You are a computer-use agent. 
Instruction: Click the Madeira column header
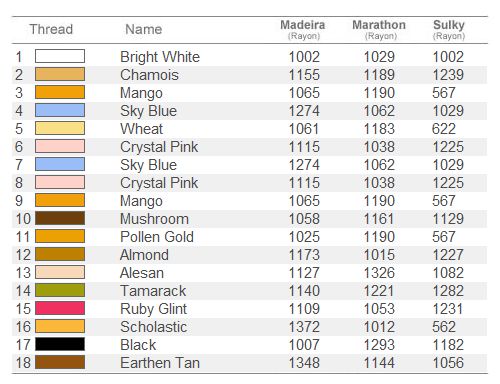(x=303, y=29)
